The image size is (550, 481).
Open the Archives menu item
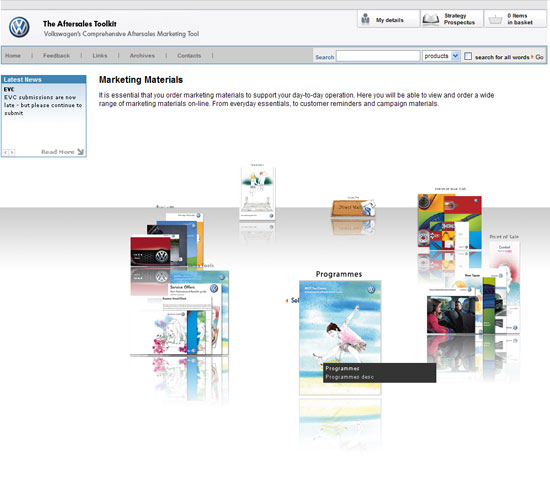142,55
